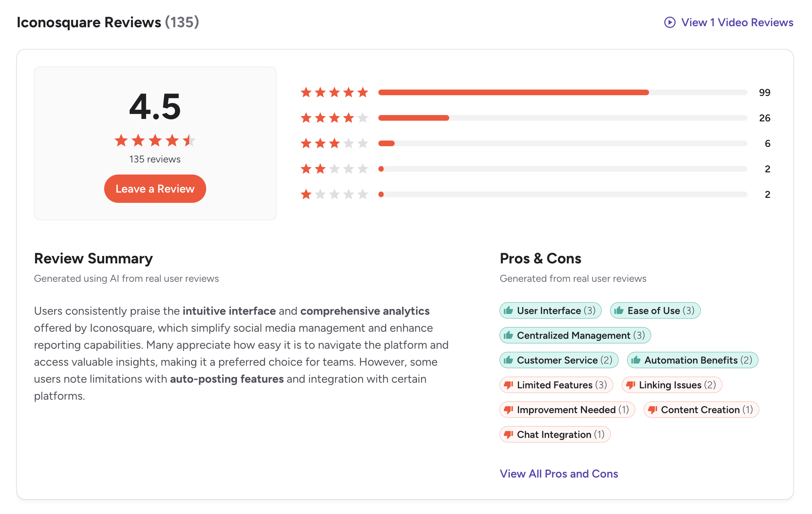Toggle the Automation Benefits pro filter

tap(692, 360)
